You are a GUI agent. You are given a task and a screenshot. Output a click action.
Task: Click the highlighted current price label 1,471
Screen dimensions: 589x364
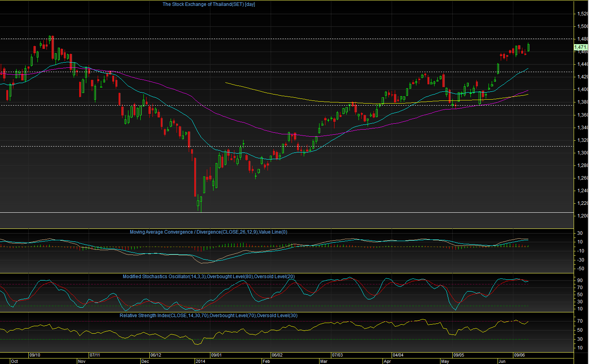[x=581, y=47]
